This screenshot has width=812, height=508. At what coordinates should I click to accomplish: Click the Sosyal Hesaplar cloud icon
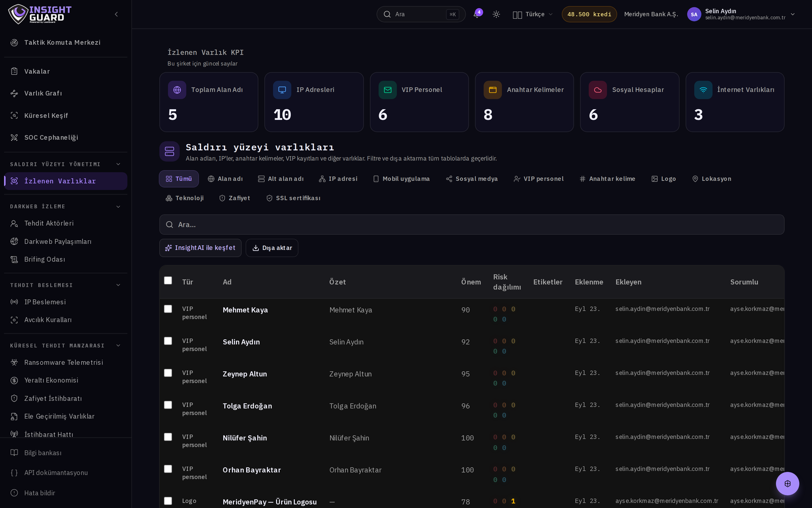[x=598, y=90]
